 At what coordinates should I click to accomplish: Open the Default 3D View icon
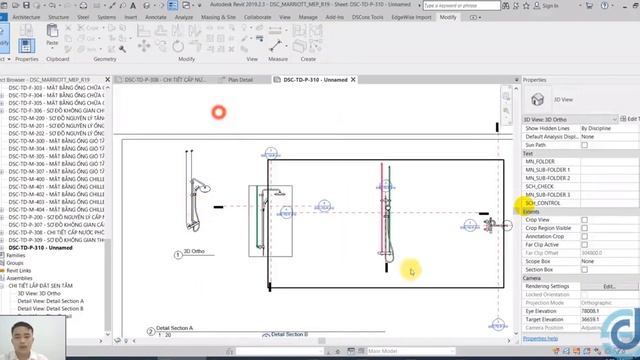tap(147, 5)
